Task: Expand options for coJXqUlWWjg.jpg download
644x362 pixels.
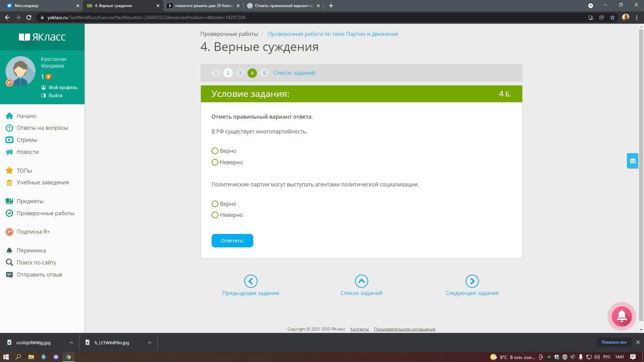Action: coord(71,343)
